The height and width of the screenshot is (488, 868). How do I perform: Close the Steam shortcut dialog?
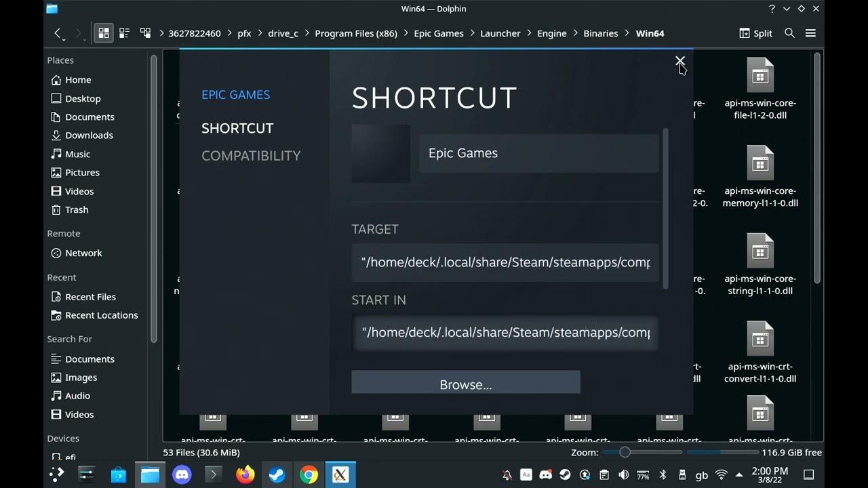(679, 61)
